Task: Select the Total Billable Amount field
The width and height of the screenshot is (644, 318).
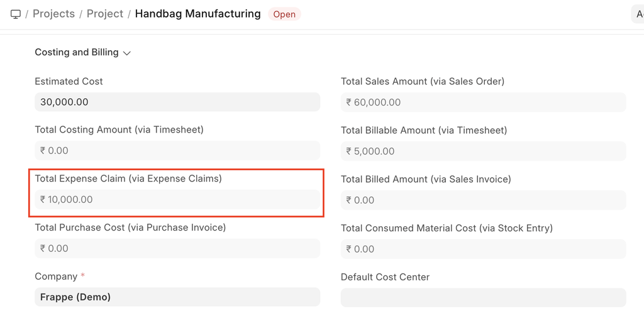Action: tap(483, 151)
